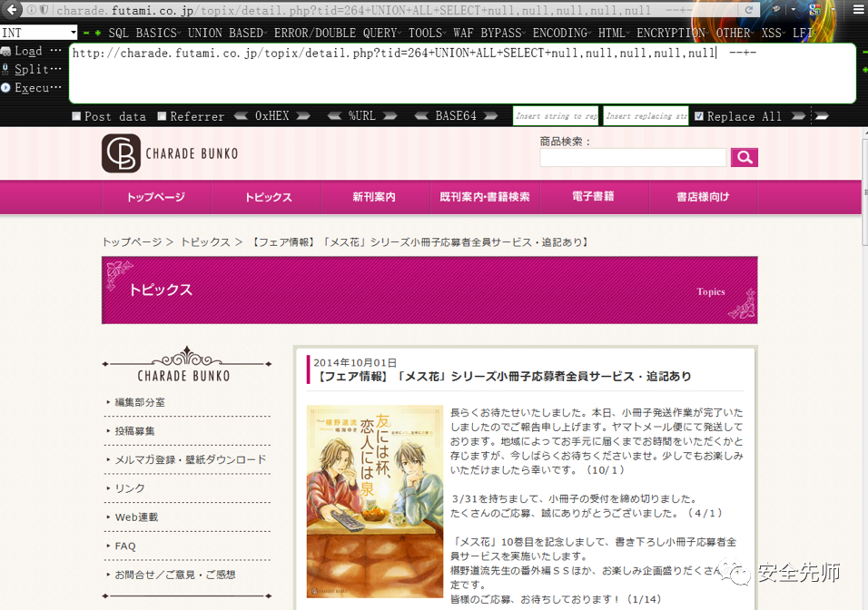Click the left arrow before %URL

pos(335,116)
